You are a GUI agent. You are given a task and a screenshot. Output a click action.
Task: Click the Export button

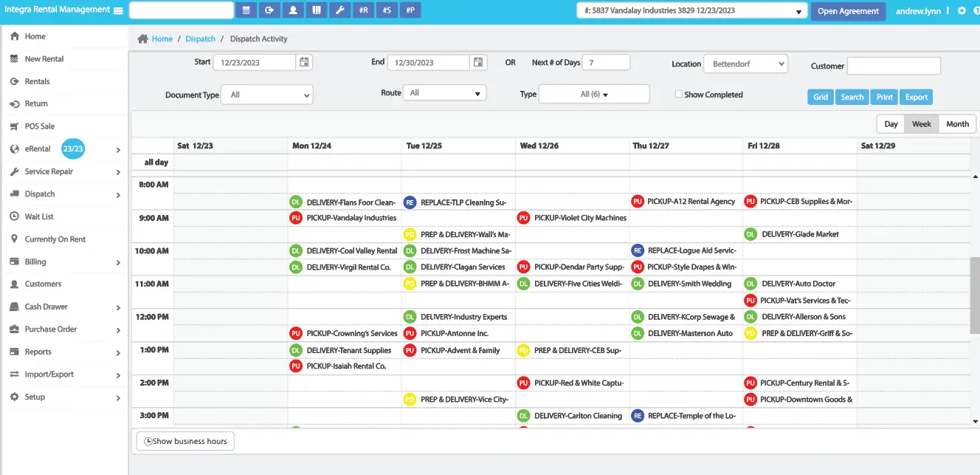tap(917, 97)
